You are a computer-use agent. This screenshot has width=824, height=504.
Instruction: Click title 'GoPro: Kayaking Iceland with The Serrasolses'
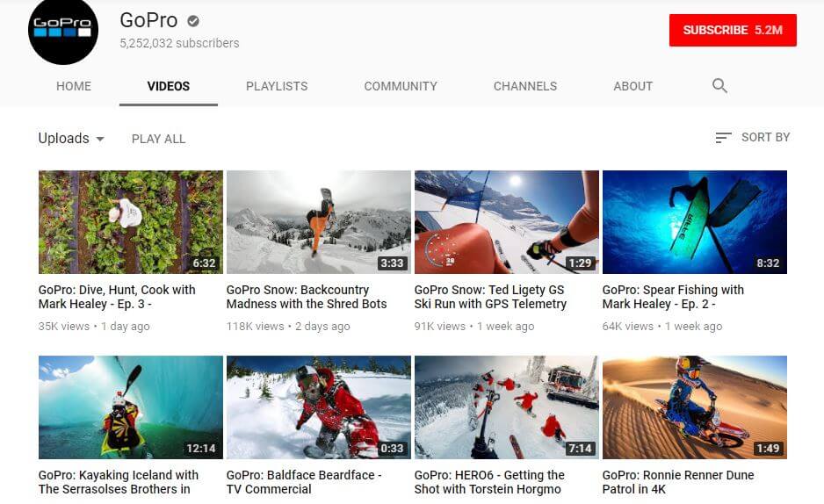(119, 482)
